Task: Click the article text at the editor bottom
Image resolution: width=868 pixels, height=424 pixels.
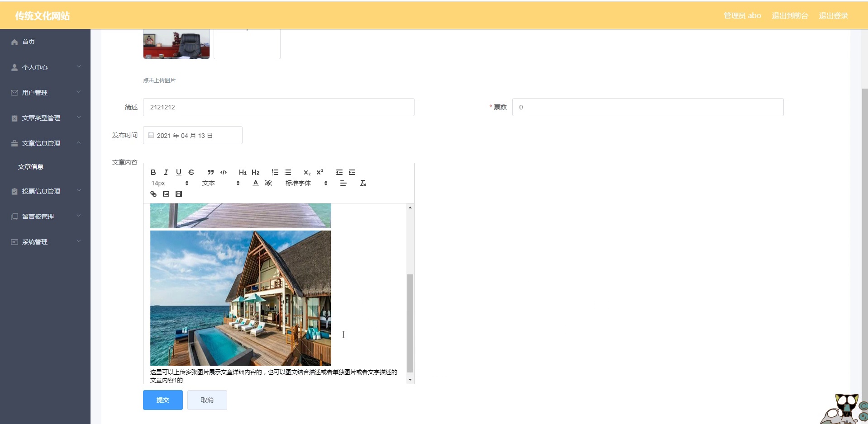Action: pyautogui.click(x=274, y=376)
